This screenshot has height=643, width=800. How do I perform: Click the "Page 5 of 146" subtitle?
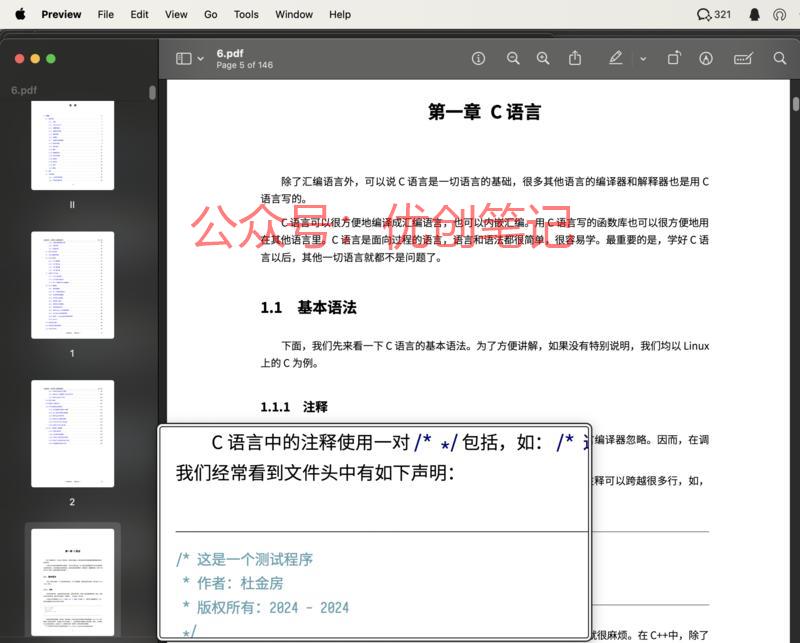244,65
